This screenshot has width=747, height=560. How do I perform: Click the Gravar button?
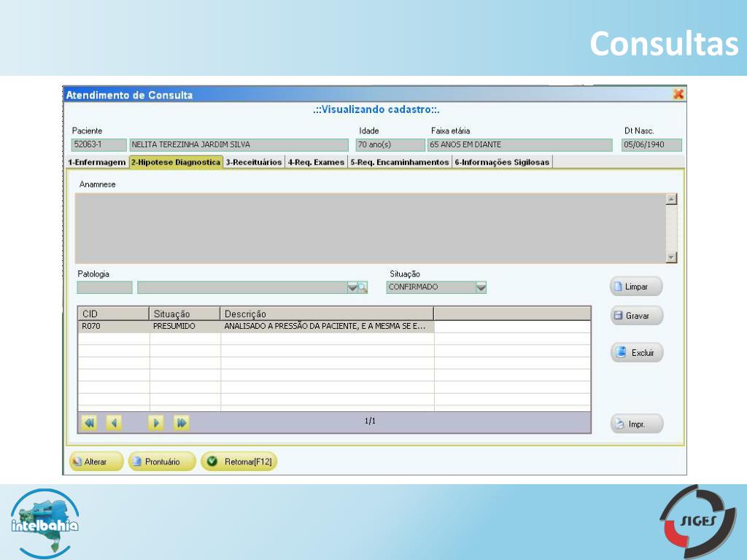(x=636, y=316)
